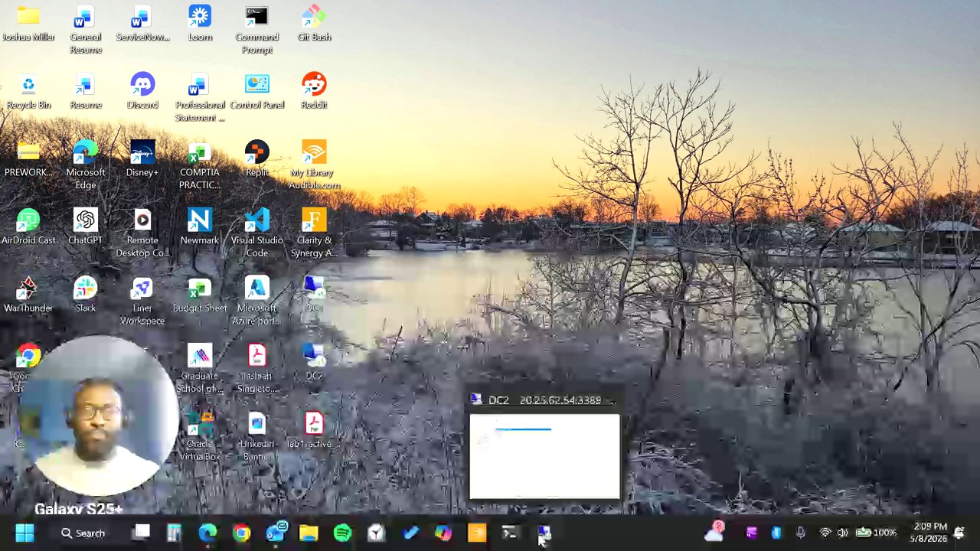Open the Slack desktop icon
Viewport: 980px width, 551px height.
(85, 294)
